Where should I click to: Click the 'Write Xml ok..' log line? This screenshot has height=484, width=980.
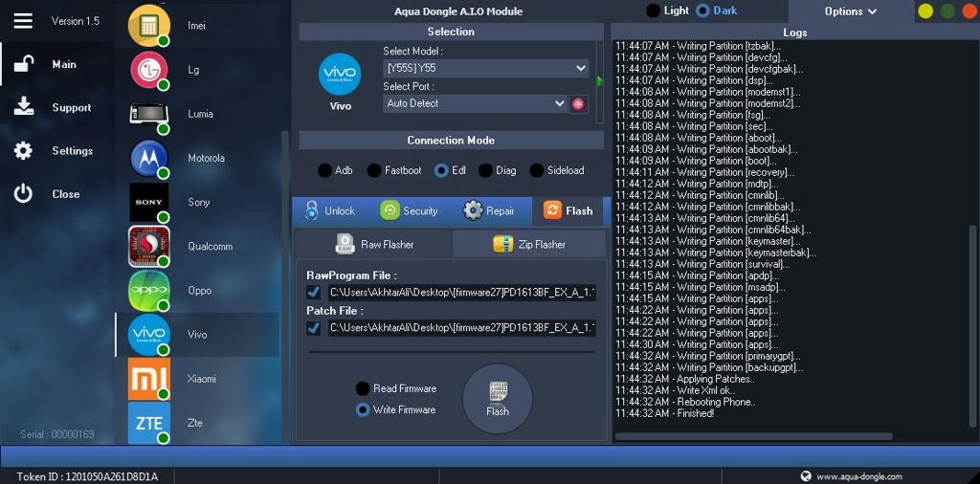point(676,390)
